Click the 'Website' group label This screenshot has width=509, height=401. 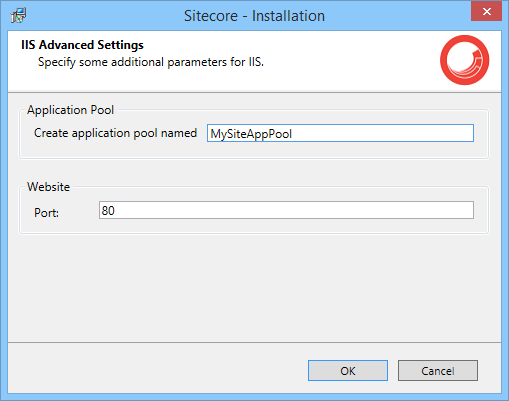click(48, 187)
